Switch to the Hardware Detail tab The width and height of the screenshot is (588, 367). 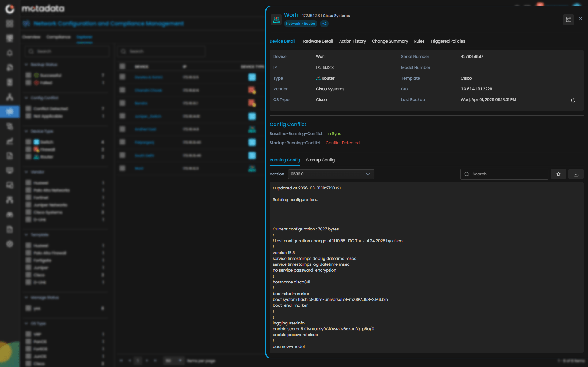click(x=317, y=41)
